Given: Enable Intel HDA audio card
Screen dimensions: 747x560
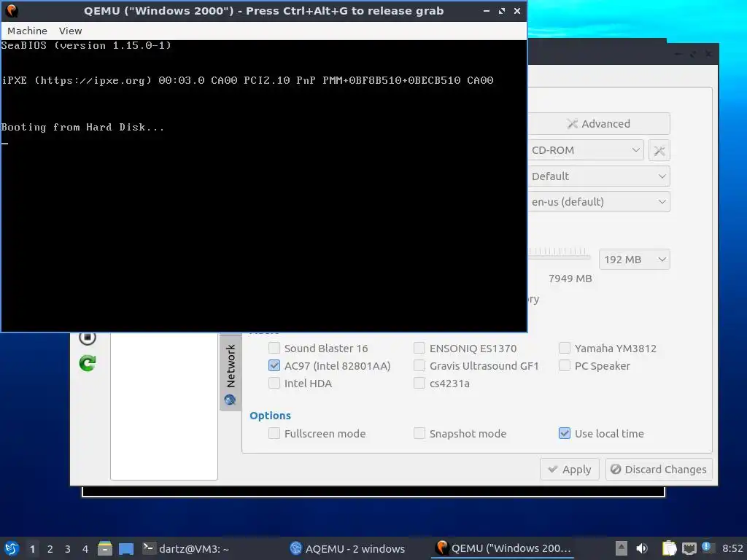Looking at the screenshot, I should [x=274, y=384].
